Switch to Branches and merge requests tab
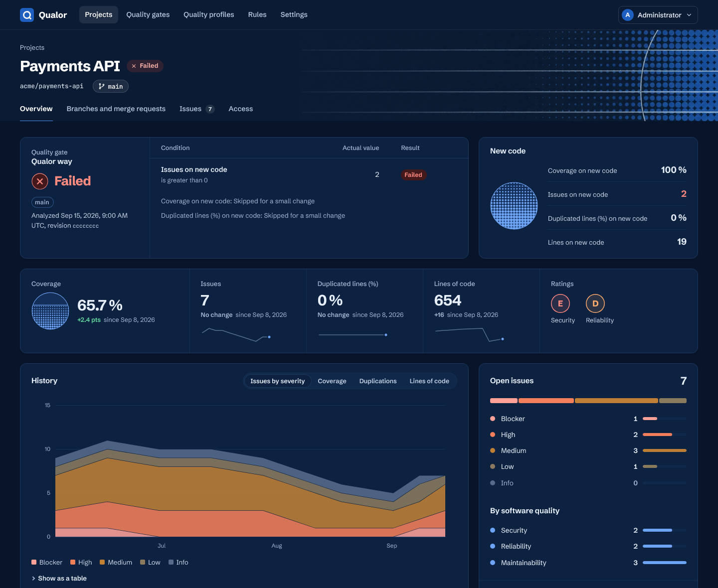Viewport: 718px width, 588px height. (x=116, y=109)
